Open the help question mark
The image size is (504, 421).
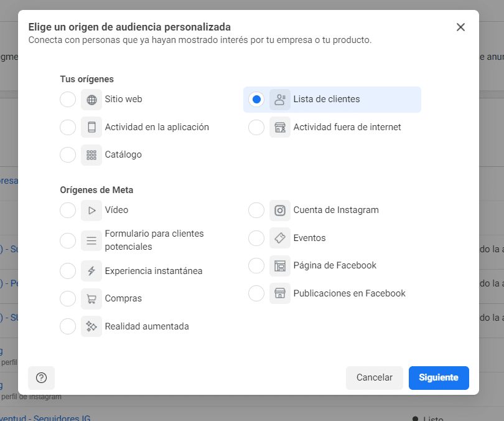tap(42, 378)
